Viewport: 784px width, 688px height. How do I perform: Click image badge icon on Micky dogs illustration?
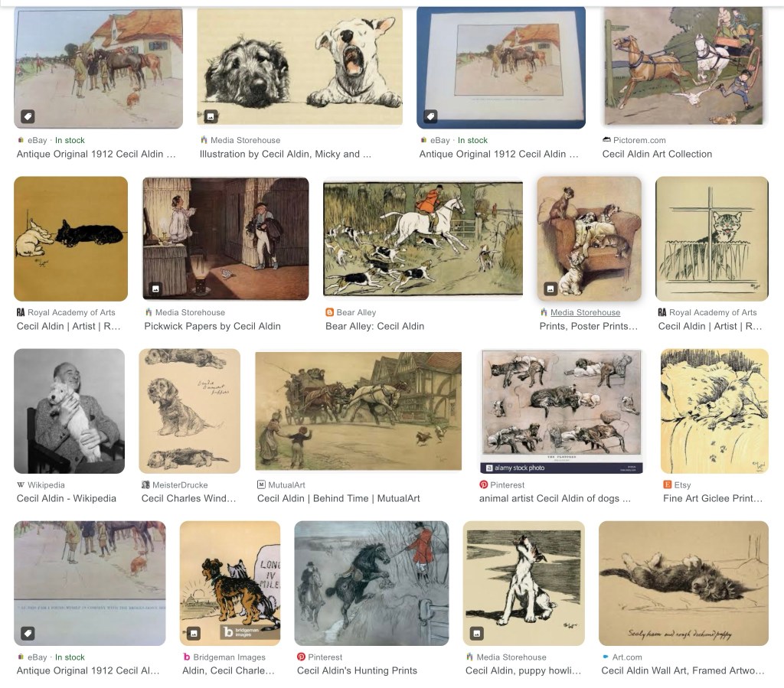[x=211, y=116]
